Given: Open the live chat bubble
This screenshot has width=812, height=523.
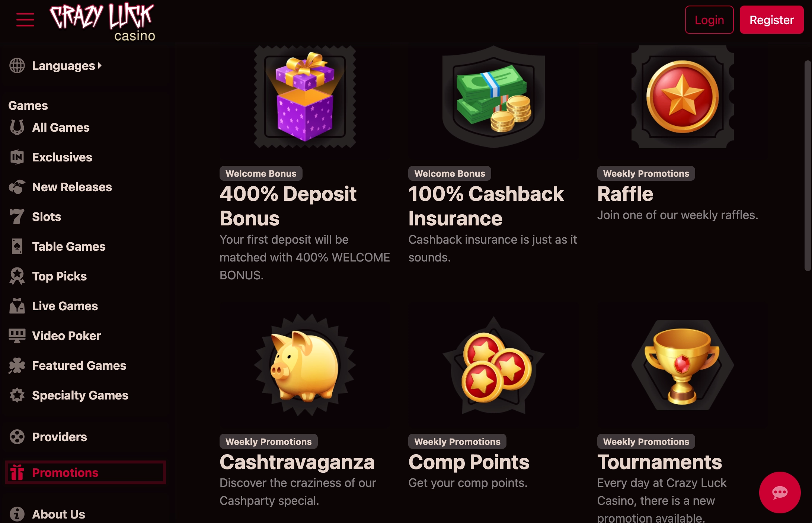Looking at the screenshot, I should click(780, 492).
